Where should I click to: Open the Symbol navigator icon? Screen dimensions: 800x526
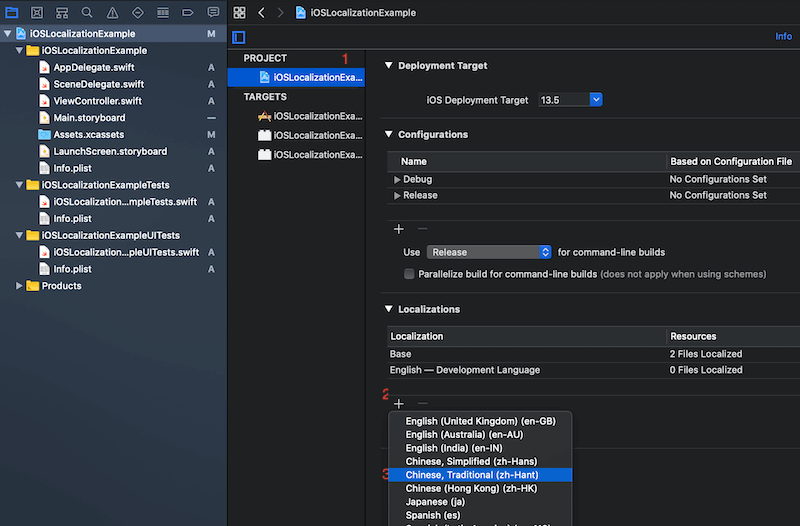pos(62,12)
